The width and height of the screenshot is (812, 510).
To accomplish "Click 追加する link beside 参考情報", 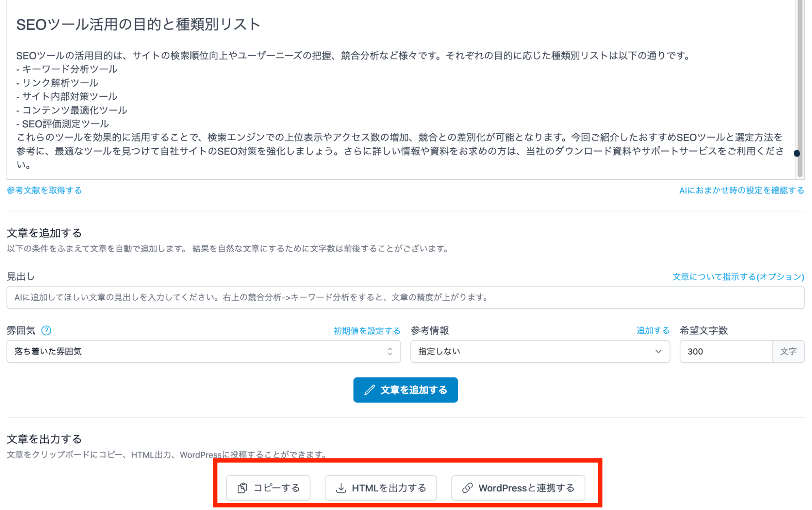I will click(653, 330).
